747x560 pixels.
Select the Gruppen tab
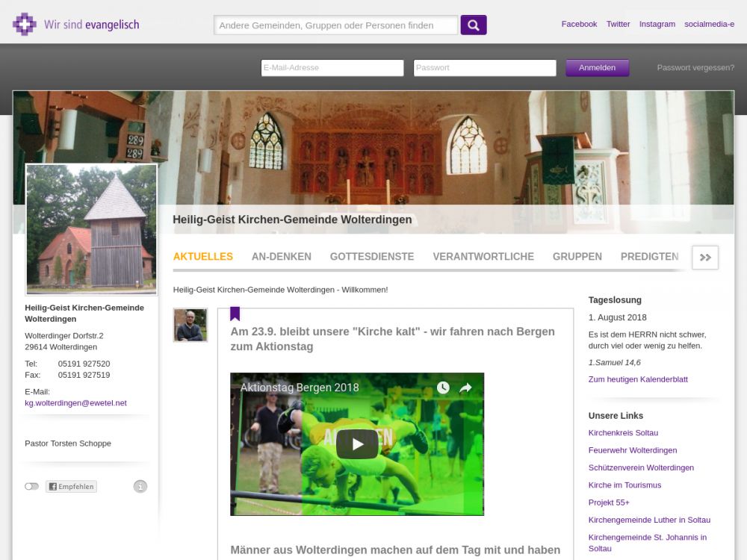pyautogui.click(x=577, y=256)
